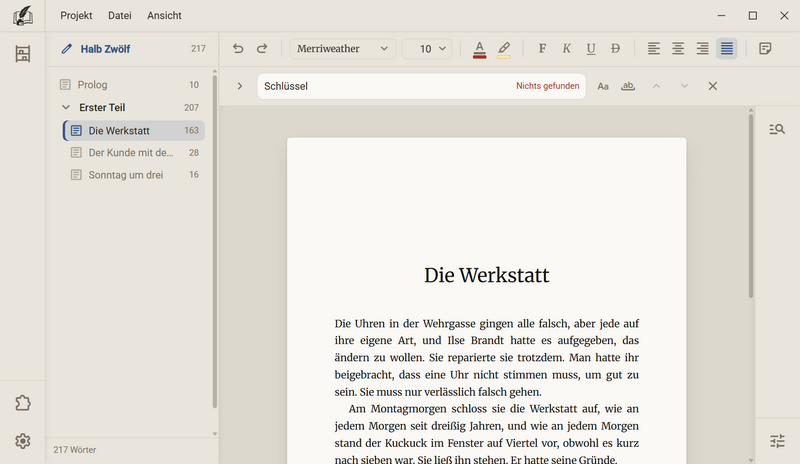
Task: Apply the yellow highlighter tool
Action: [x=504, y=49]
